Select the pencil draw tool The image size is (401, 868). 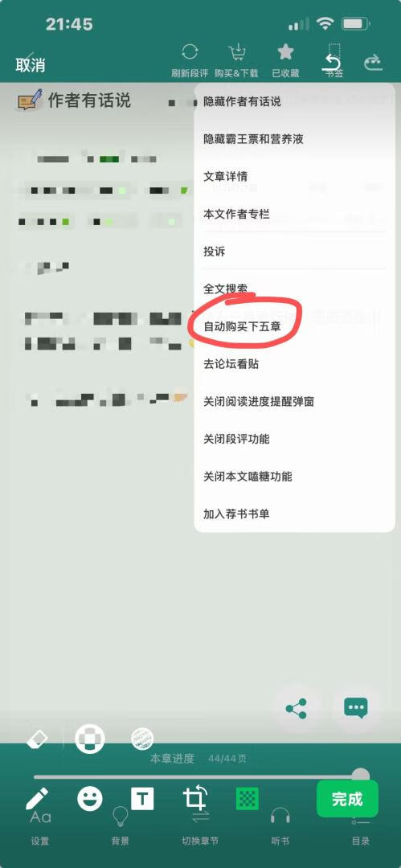(37, 800)
